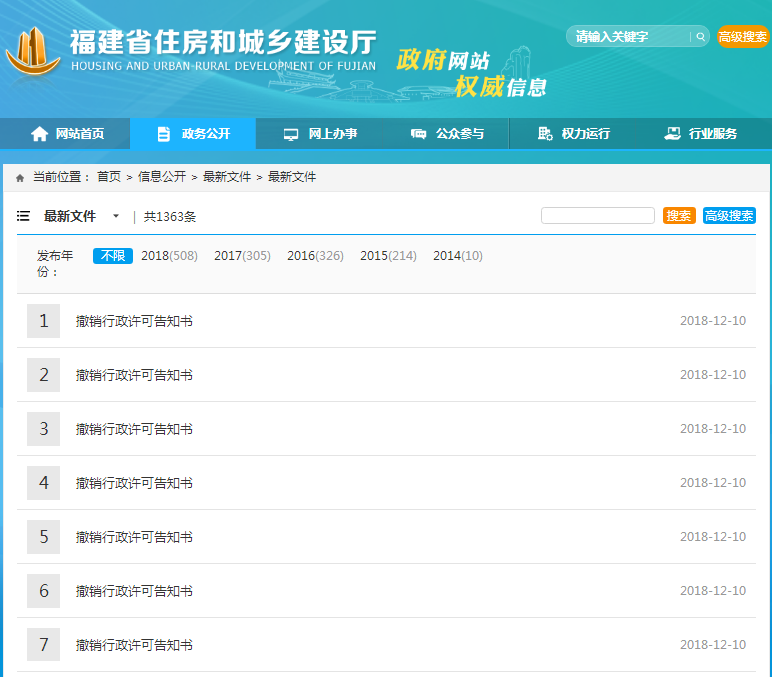Open item 7 撤销行政许可告知书

click(134, 645)
